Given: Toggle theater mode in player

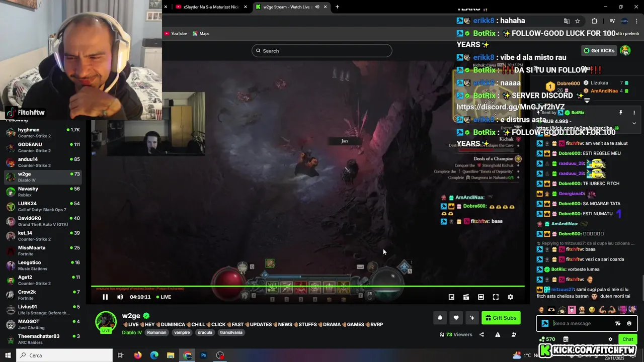Looking at the screenshot, I should coord(480,297).
